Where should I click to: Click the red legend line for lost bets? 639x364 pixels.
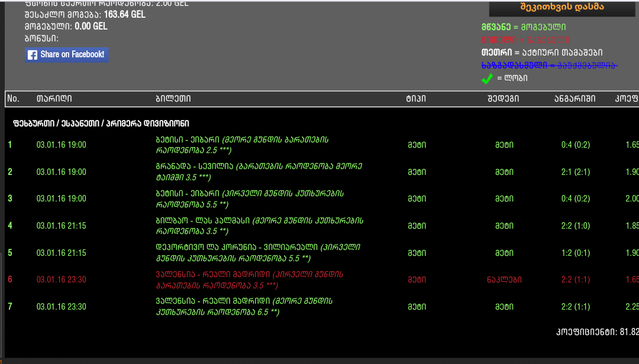[x=525, y=40]
